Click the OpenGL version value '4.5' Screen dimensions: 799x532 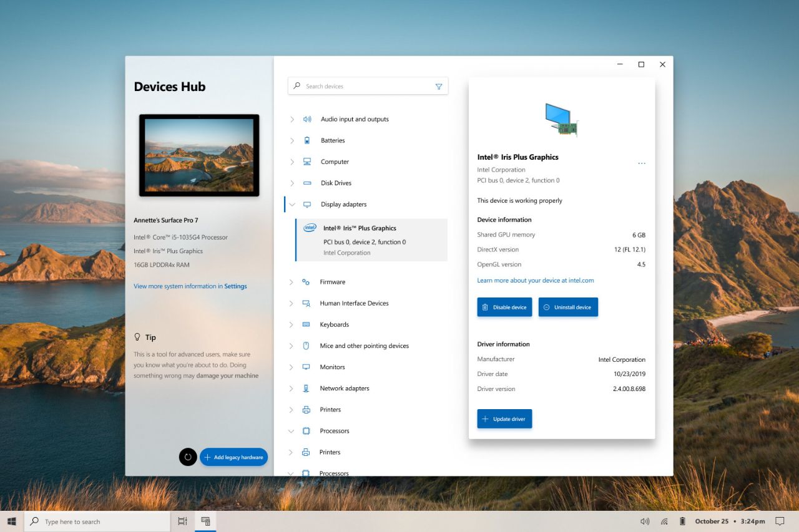(x=641, y=264)
